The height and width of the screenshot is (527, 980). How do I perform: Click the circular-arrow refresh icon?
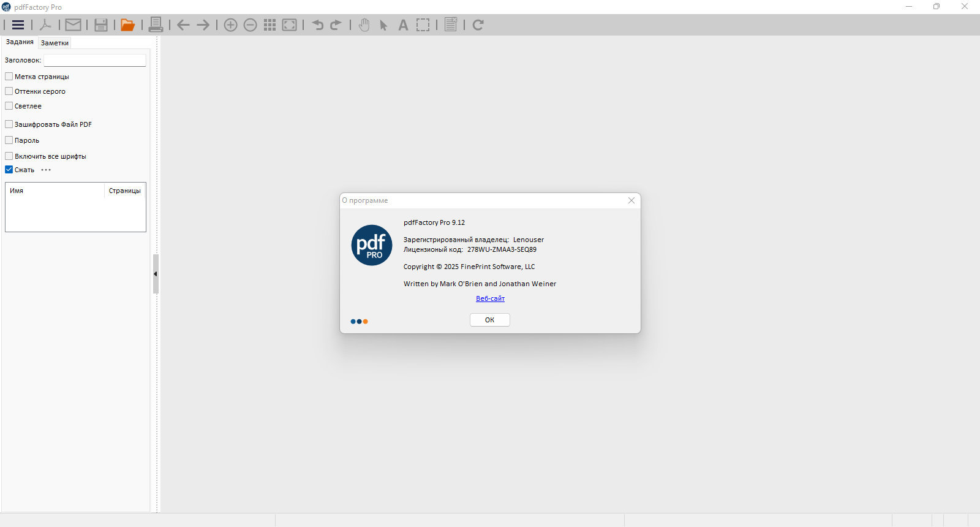(x=478, y=25)
